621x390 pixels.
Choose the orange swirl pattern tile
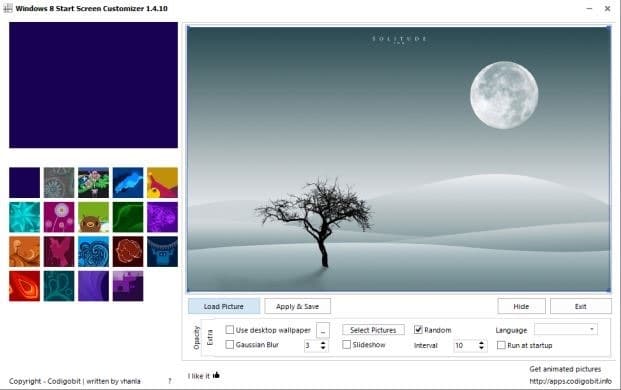point(25,251)
